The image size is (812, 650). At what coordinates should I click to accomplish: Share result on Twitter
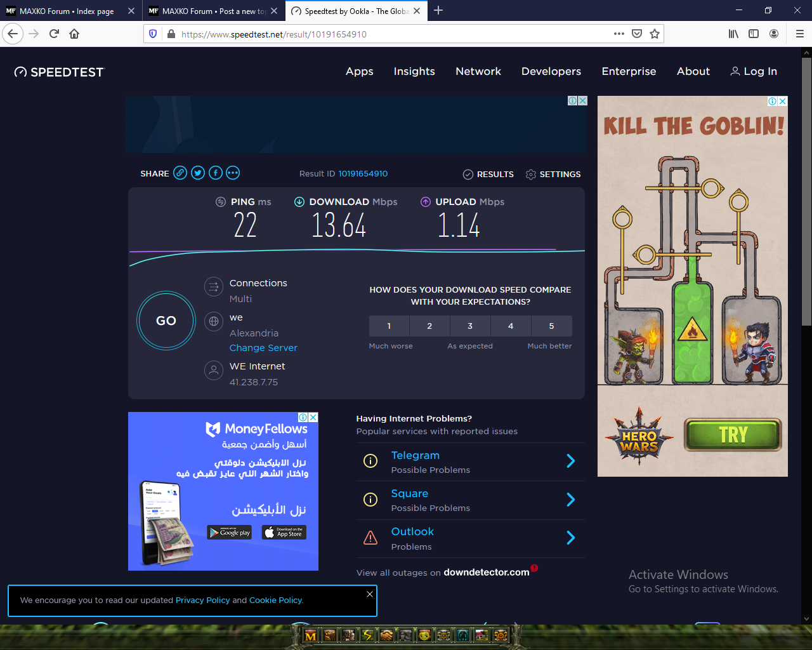click(198, 173)
